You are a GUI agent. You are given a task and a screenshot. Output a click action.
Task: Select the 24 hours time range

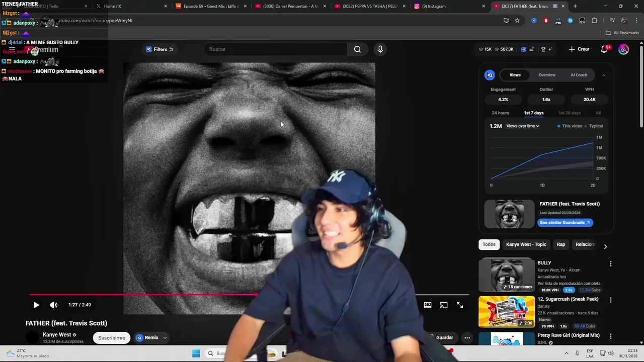(500, 113)
